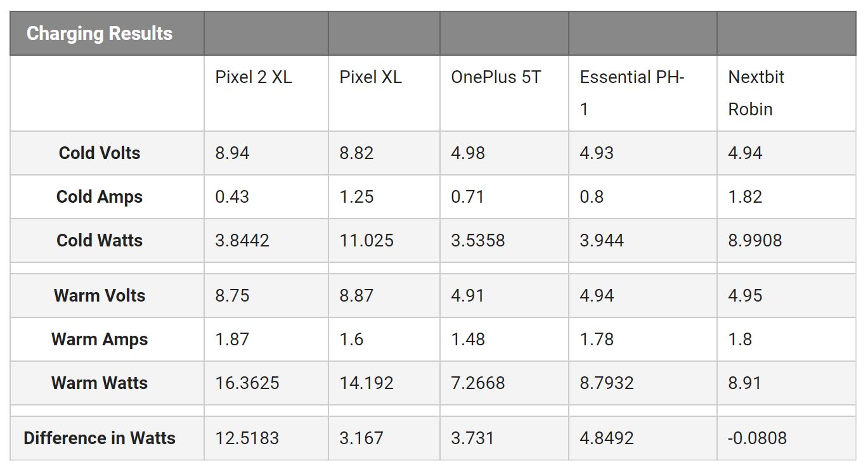
Task: Click the Cold Watts row label
Action: [100, 241]
